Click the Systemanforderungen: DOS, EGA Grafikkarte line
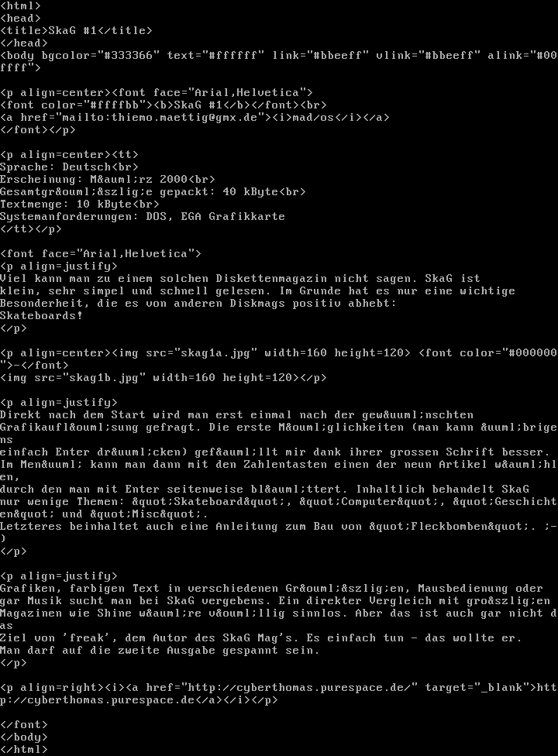The width and height of the screenshot is (558, 756). click(x=143, y=216)
